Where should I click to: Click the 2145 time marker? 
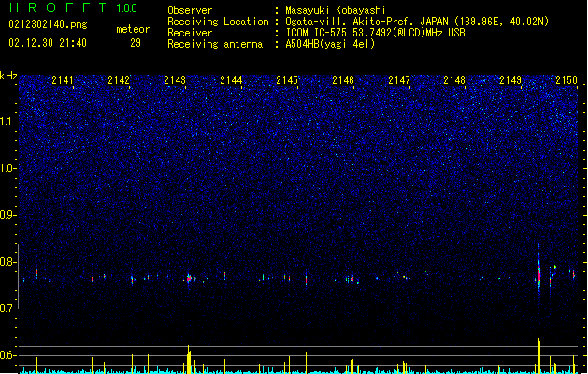287,80
